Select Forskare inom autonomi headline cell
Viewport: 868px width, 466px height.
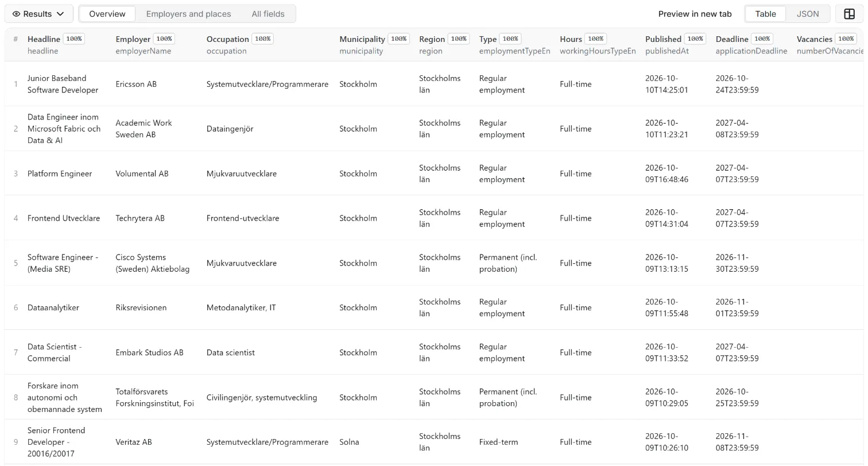click(65, 398)
